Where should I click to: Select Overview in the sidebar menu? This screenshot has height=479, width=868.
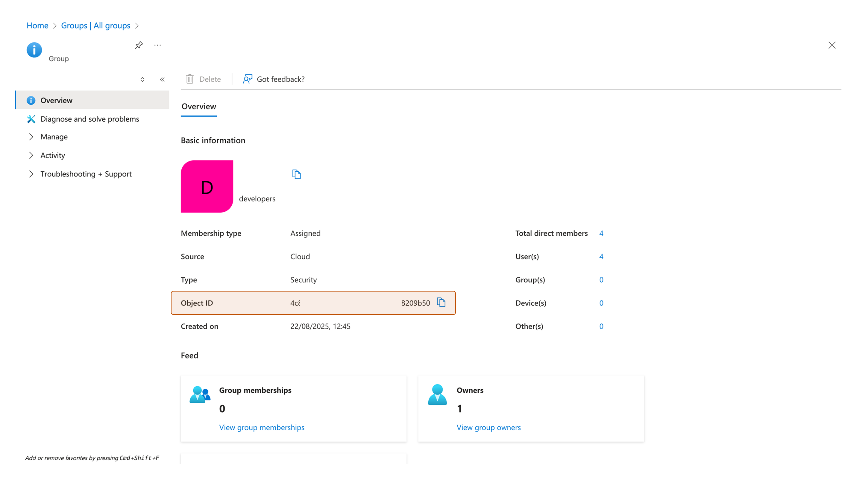[92, 100]
